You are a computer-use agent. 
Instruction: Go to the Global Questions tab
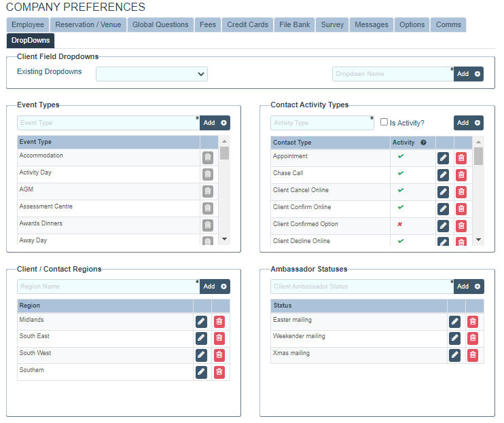pyautogui.click(x=160, y=24)
